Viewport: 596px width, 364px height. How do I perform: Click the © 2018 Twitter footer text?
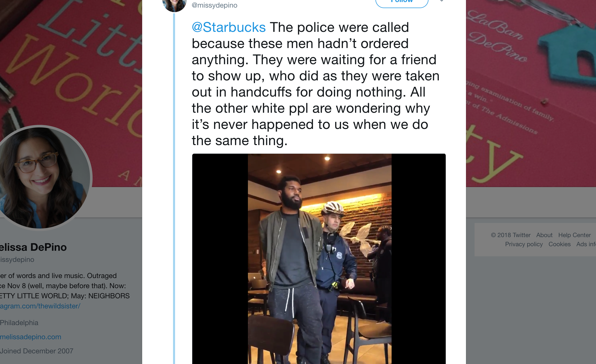(510, 235)
